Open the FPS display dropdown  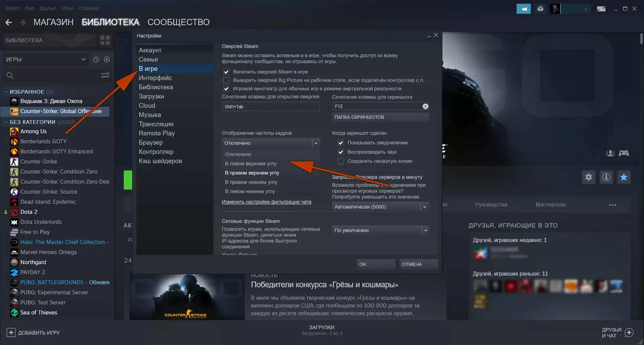tap(271, 143)
